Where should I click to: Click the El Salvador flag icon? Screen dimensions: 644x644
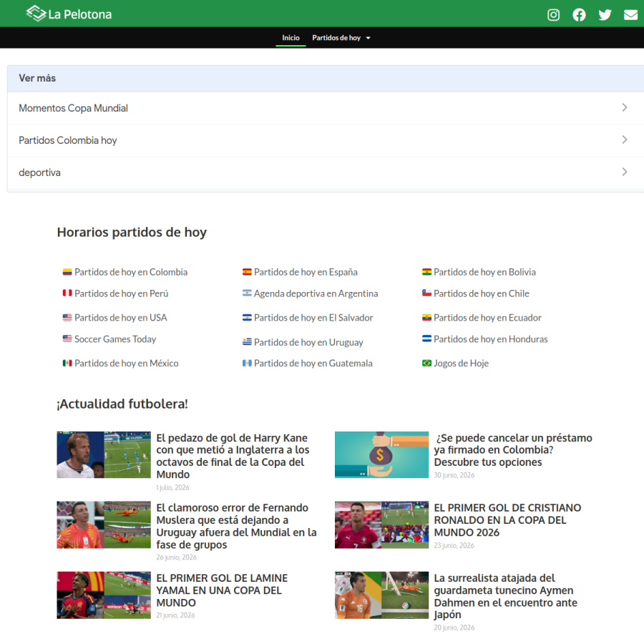click(247, 318)
